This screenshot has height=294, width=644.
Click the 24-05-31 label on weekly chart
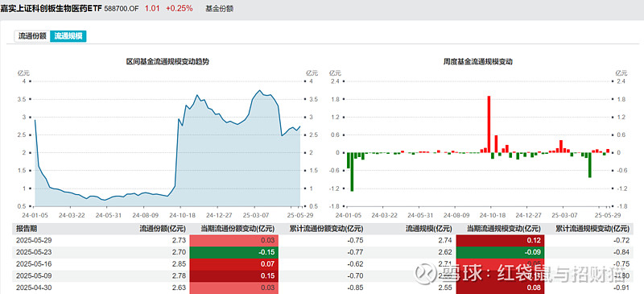click(x=419, y=214)
